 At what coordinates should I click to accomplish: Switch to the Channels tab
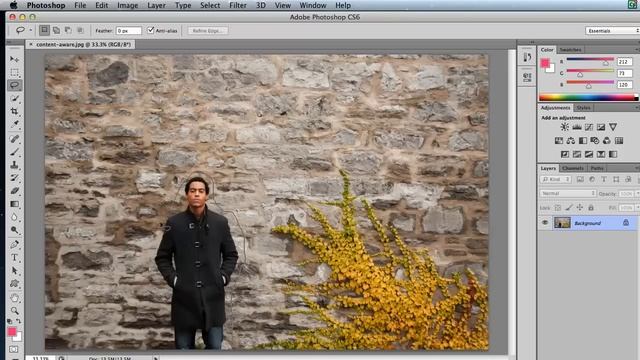[x=573, y=168]
